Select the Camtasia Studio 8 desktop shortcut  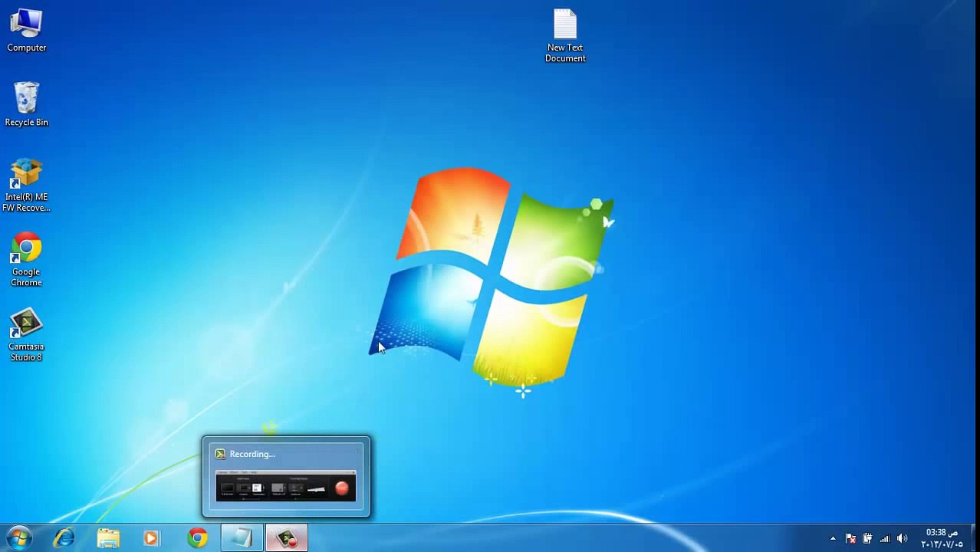[26, 335]
